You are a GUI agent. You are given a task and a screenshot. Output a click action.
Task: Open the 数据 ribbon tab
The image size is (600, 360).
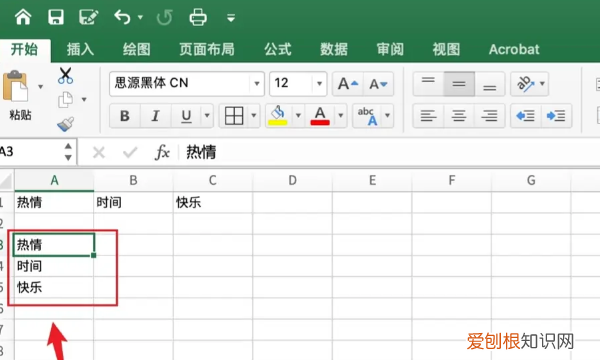(334, 50)
